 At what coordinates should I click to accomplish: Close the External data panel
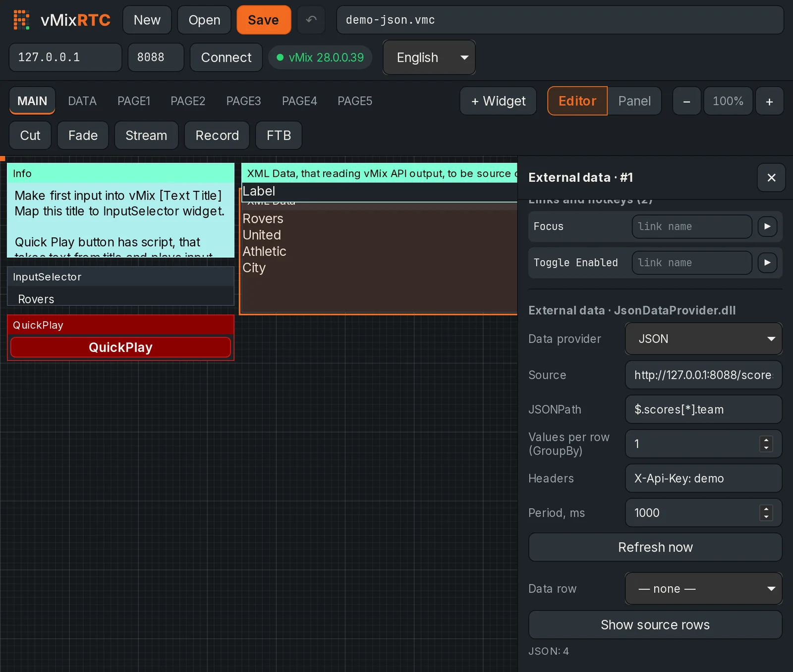point(771,177)
